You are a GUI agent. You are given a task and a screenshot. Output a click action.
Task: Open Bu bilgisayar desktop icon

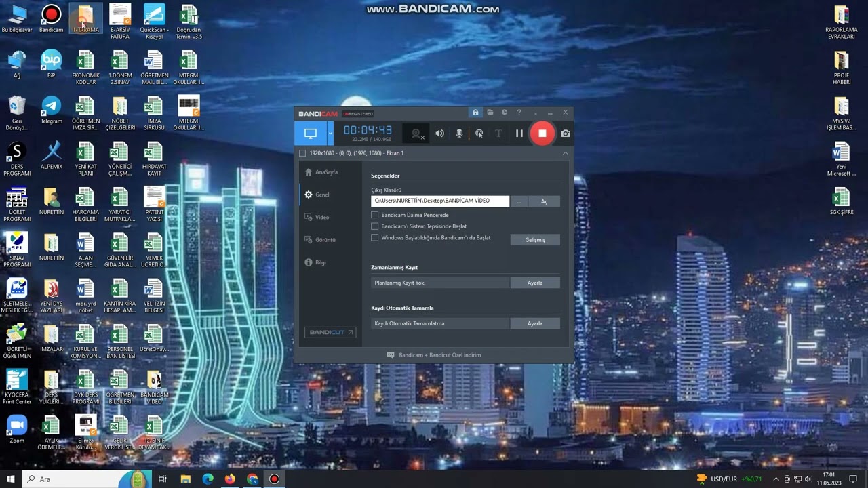(17, 20)
